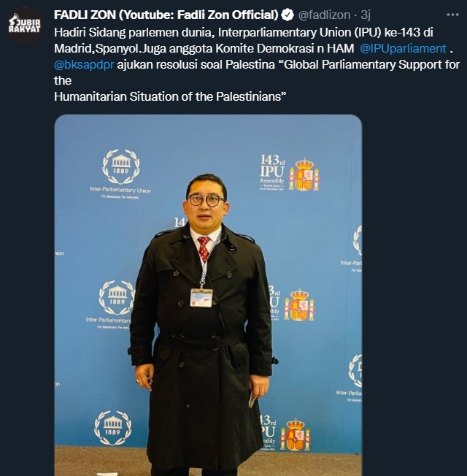
Task: Open the FADLI ZON display name profile
Action: click(166, 15)
